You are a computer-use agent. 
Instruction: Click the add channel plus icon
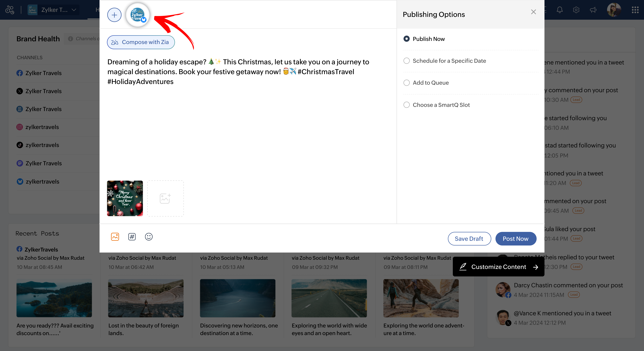point(114,15)
